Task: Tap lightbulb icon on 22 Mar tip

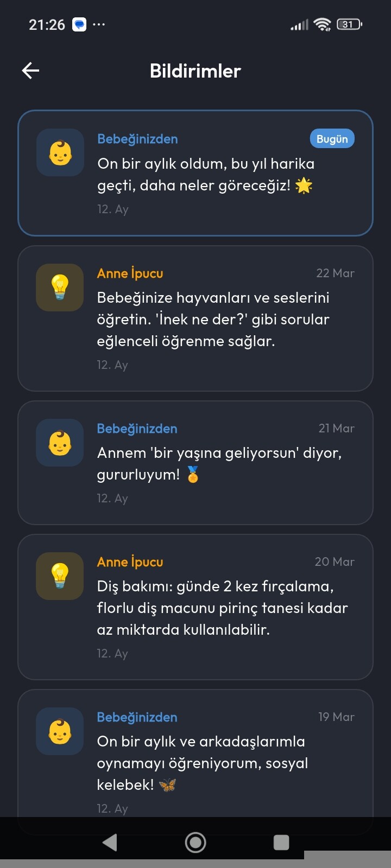Action: [x=60, y=287]
